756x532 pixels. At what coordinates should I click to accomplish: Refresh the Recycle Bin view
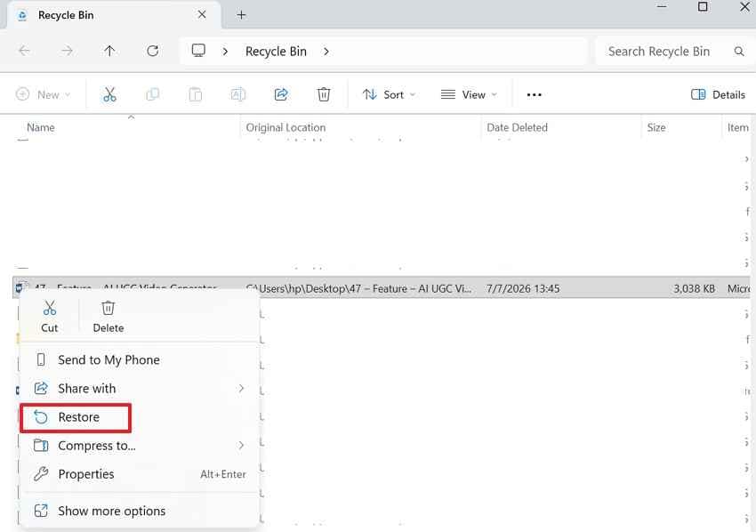click(x=152, y=51)
